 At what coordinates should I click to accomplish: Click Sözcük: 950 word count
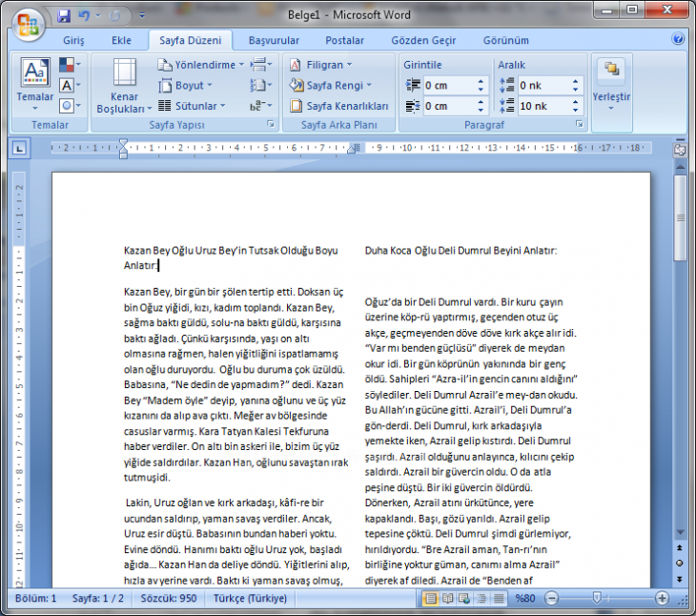click(x=168, y=598)
